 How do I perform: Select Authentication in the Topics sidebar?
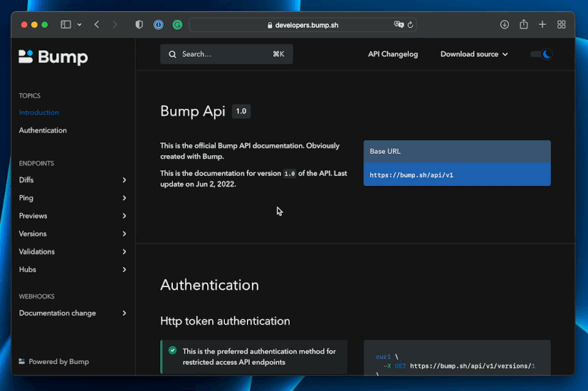pos(43,131)
